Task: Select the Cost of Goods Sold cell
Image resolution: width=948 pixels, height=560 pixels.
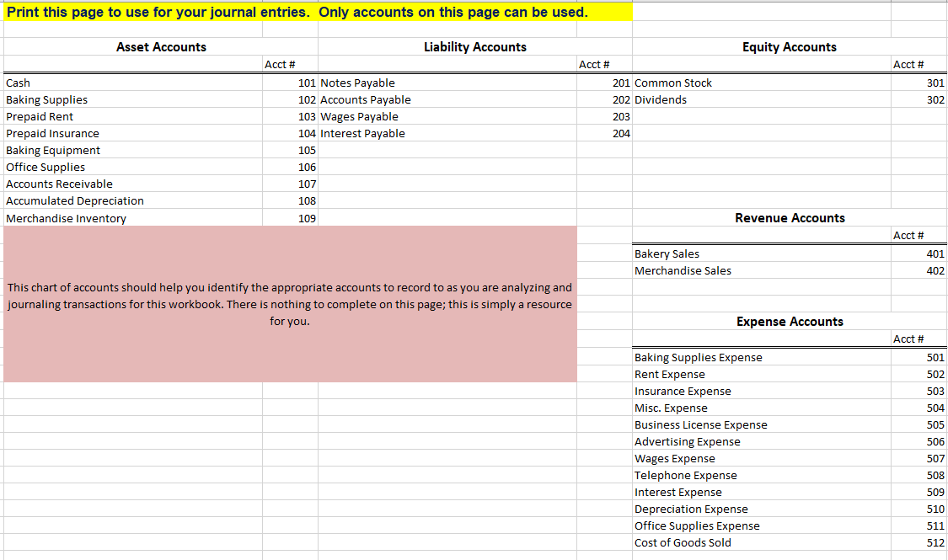Action: click(762, 542)
